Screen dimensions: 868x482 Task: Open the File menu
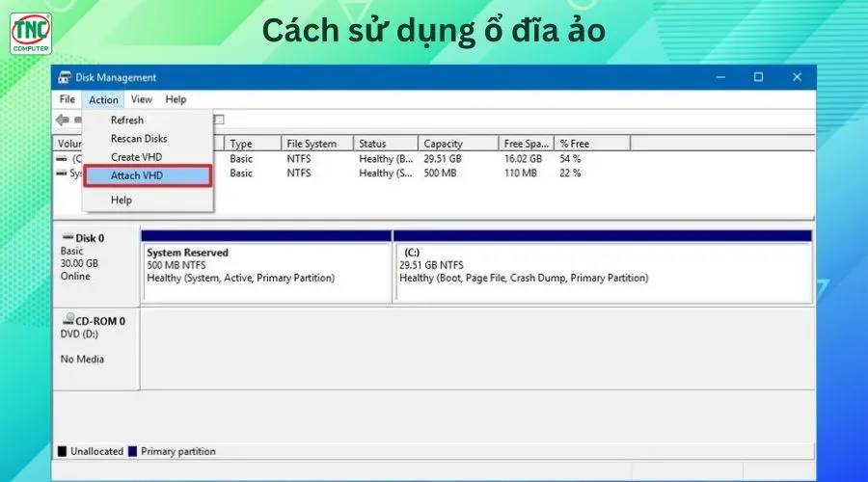click(x=67, y=99)
